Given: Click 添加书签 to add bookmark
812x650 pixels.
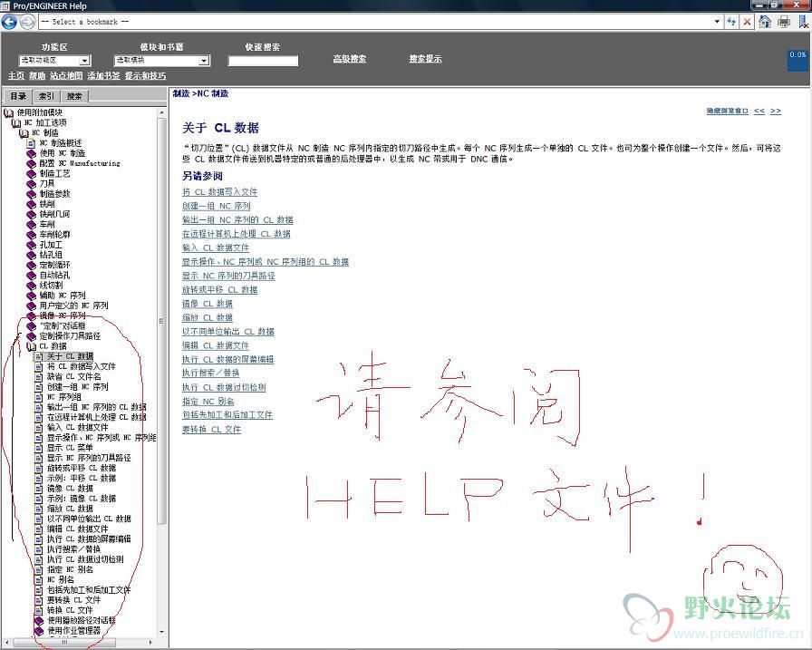Looking at the screenshot, I should tap(103, 75).
